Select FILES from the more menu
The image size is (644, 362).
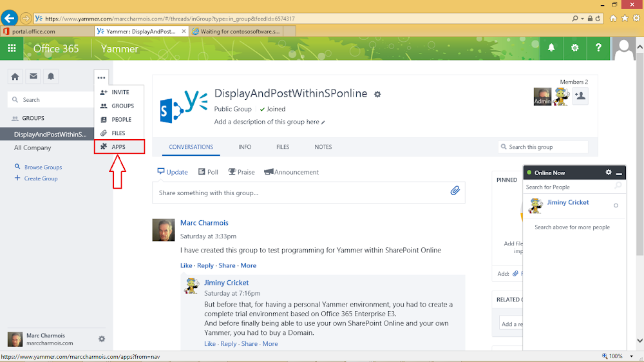click(x=119, y=133)
